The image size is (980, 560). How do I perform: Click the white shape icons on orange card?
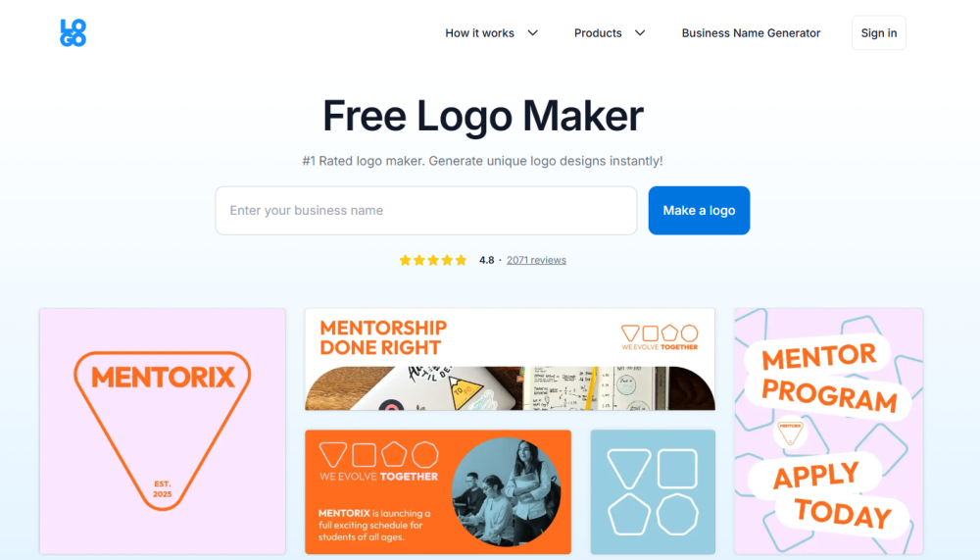pos(378,455)
